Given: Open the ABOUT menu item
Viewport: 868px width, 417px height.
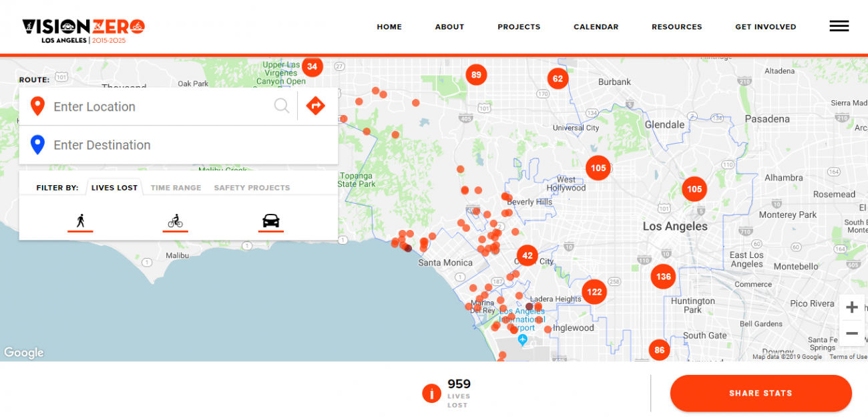Looking at the screenshot, I should click(x=449, y=27).
